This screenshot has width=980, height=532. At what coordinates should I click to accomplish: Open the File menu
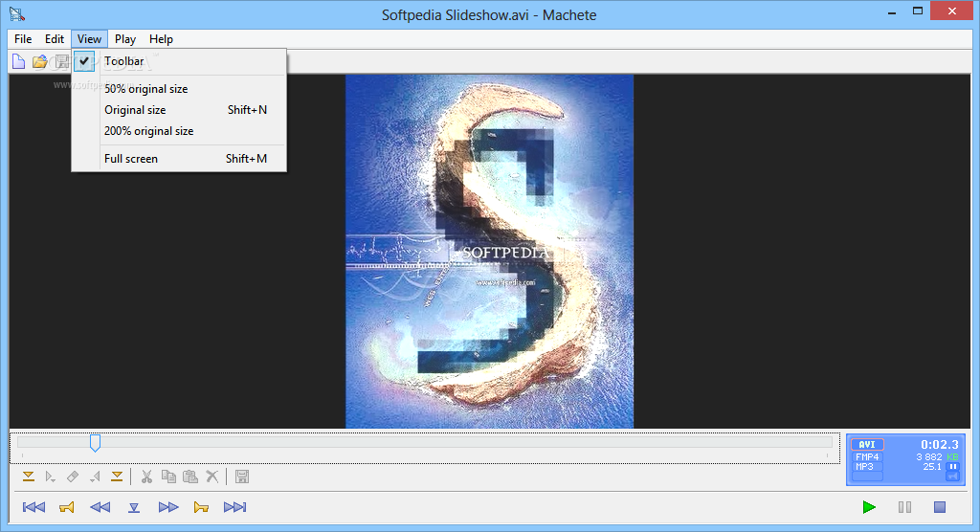pyautogui.click(x=23, y=39)
